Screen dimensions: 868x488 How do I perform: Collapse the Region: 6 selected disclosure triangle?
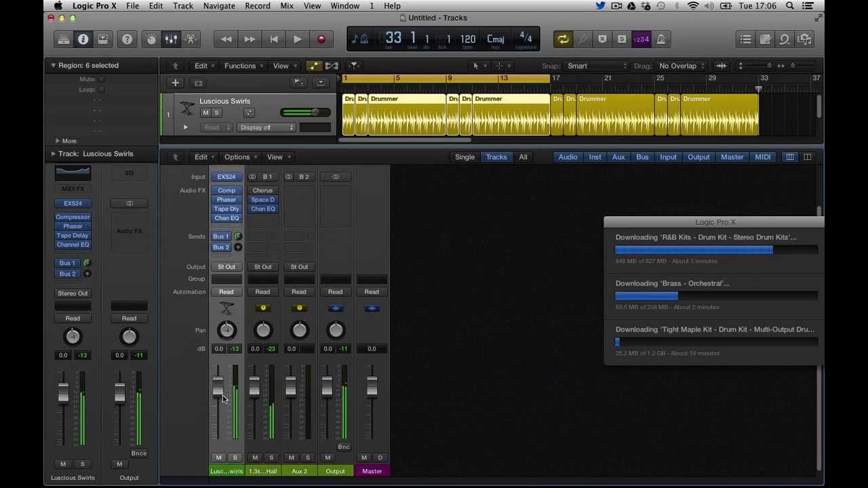[x=53, y=66]
